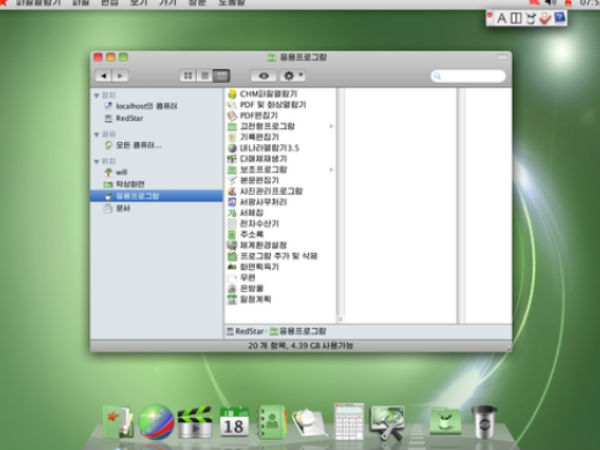Select 체계환경설정 system preferences entry
The height and width of the screenshot is (450, 600).
click(x=257, y=245)
